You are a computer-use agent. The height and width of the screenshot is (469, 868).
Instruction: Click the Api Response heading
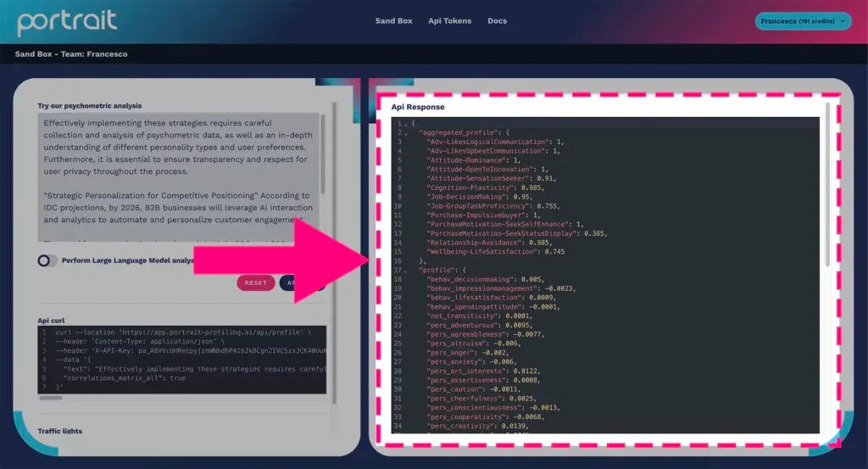418,108
